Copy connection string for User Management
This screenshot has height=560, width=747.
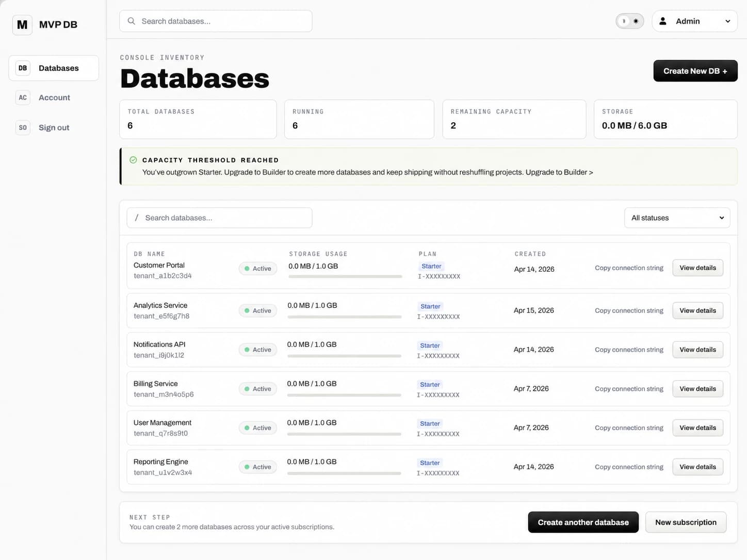point(629,427)
